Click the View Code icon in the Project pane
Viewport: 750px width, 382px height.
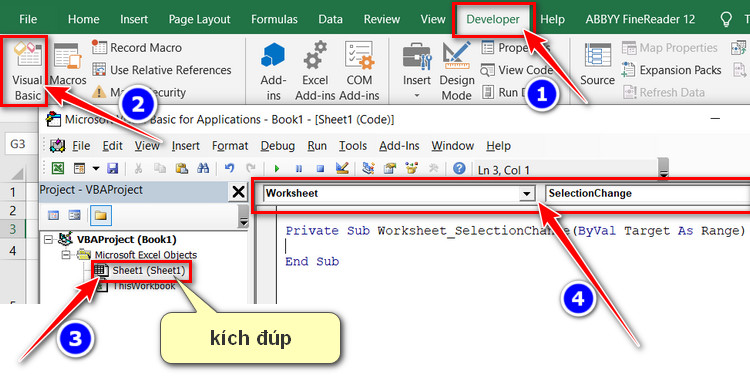click(x=54, y=215)
